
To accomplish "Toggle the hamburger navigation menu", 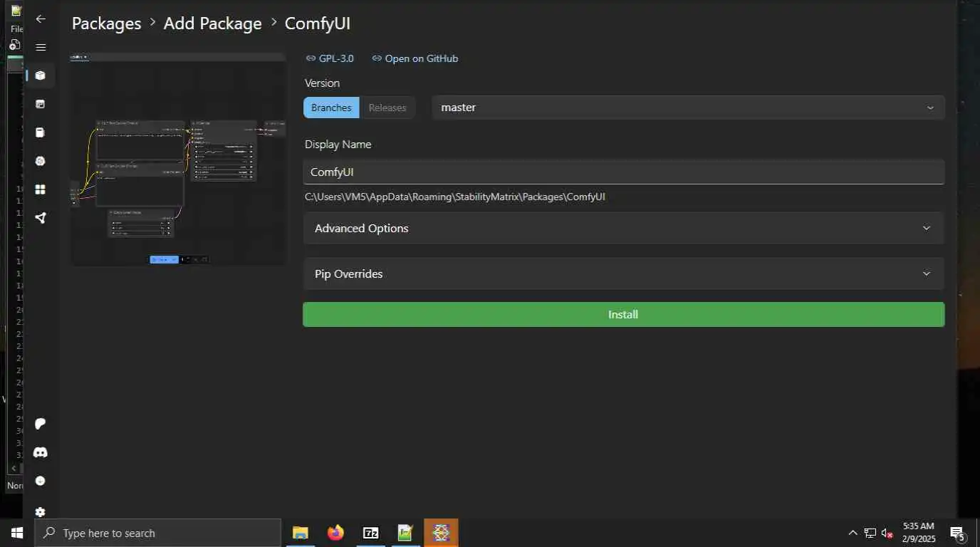I will [41, 47].
